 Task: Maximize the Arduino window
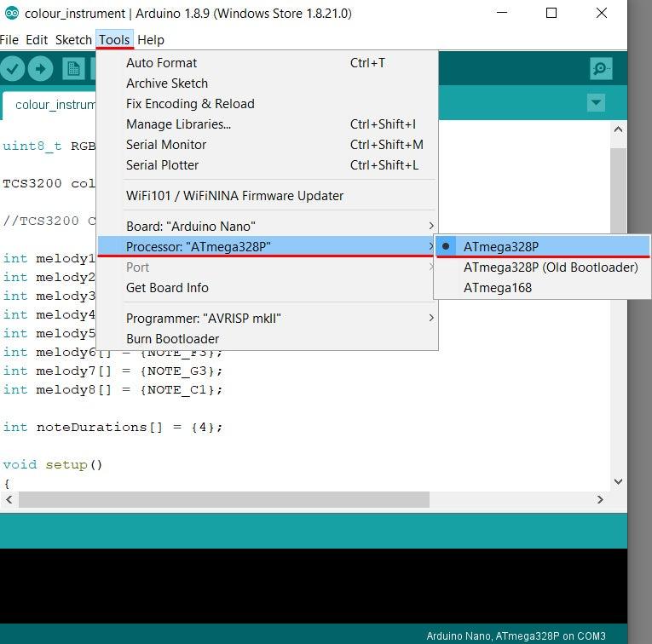tap(551, 13)
